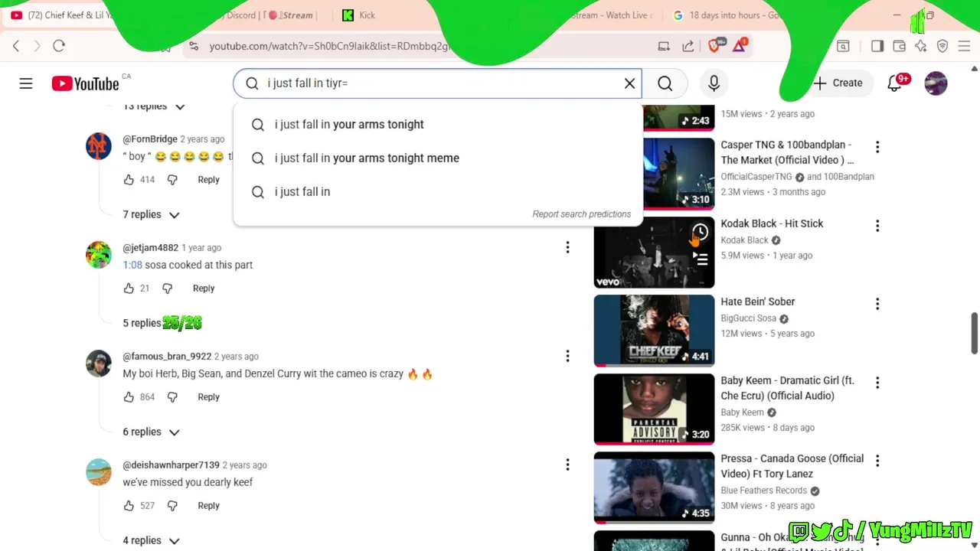The height and width of the screenshot is (551, 980).
Task: Click the browser address bar URL
Action: click(x=331, y=47)
